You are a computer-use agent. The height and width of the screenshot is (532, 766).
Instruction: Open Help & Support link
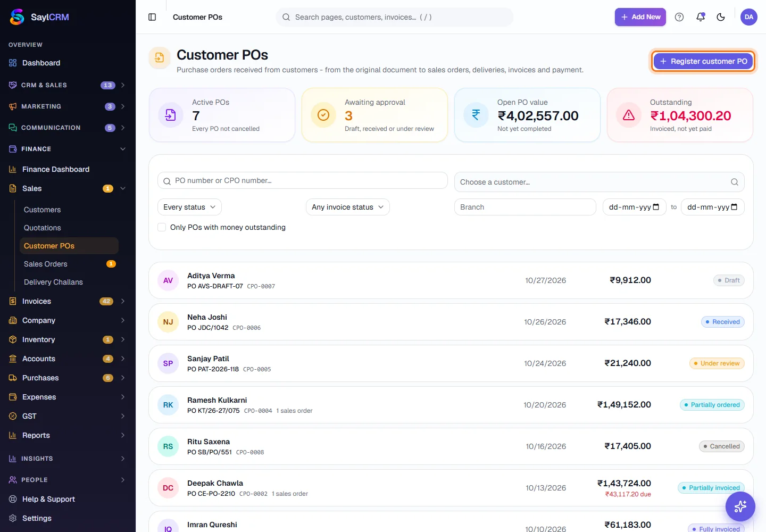coord(68,499)
